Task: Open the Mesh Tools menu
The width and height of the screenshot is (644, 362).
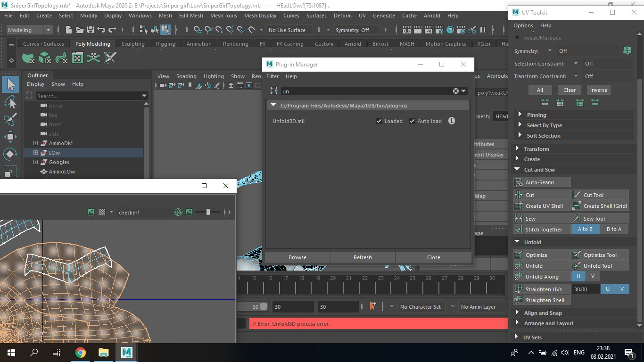Action: [x=223, y=16]
